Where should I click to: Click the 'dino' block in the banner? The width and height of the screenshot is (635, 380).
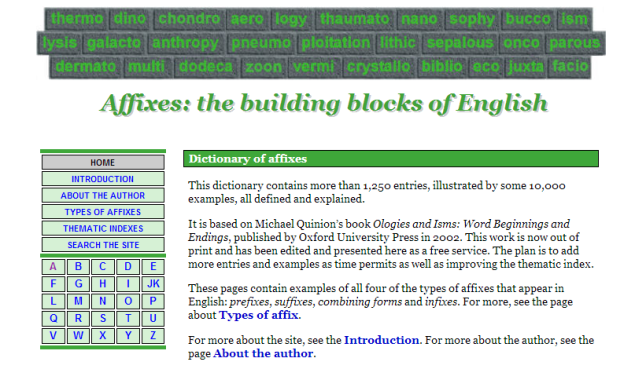[x=130, y=19]
